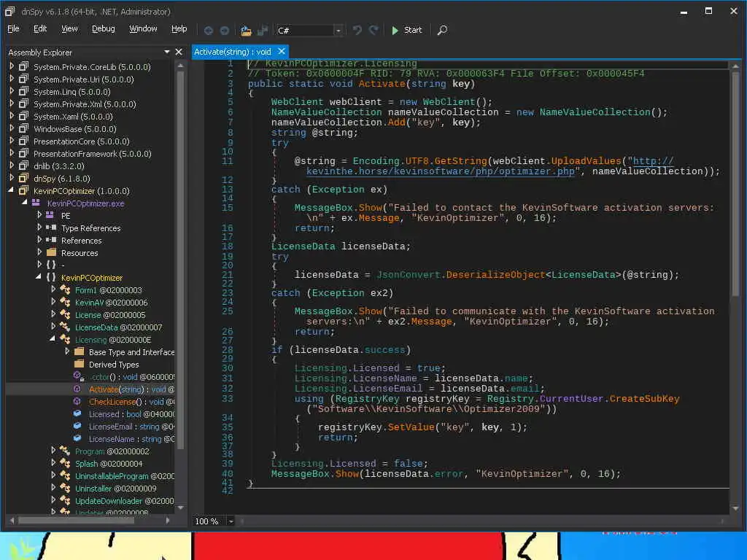Open the Help menu
Image resolution: width=747 pixels, height=560 pixels.
click(x=179, y=28)
